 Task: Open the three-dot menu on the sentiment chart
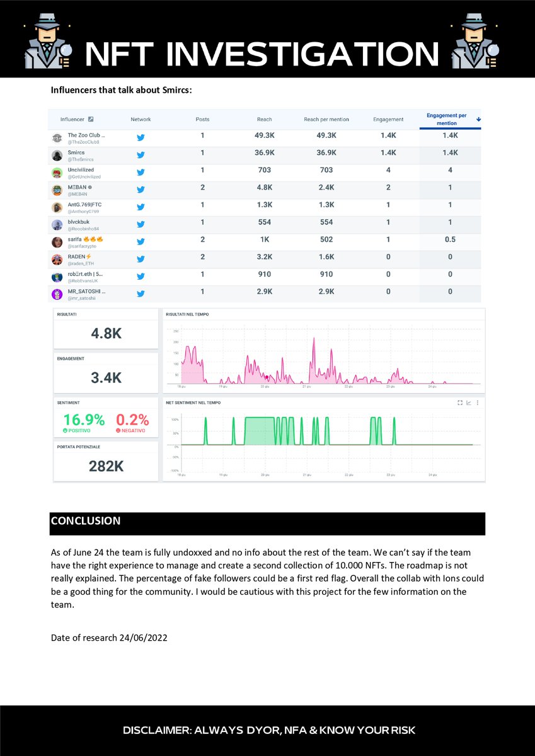tap(478, 403)
